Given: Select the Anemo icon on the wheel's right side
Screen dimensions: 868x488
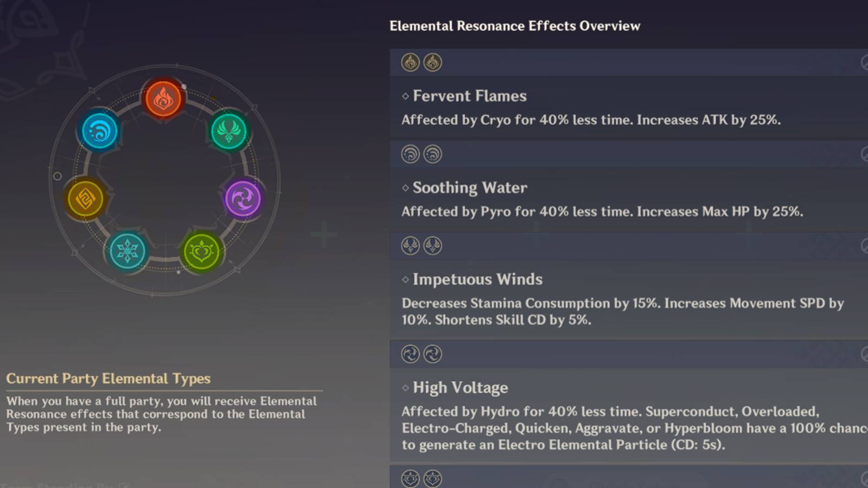Looking at the screenshot, I should pyautogui.click(x=230, y=132).
